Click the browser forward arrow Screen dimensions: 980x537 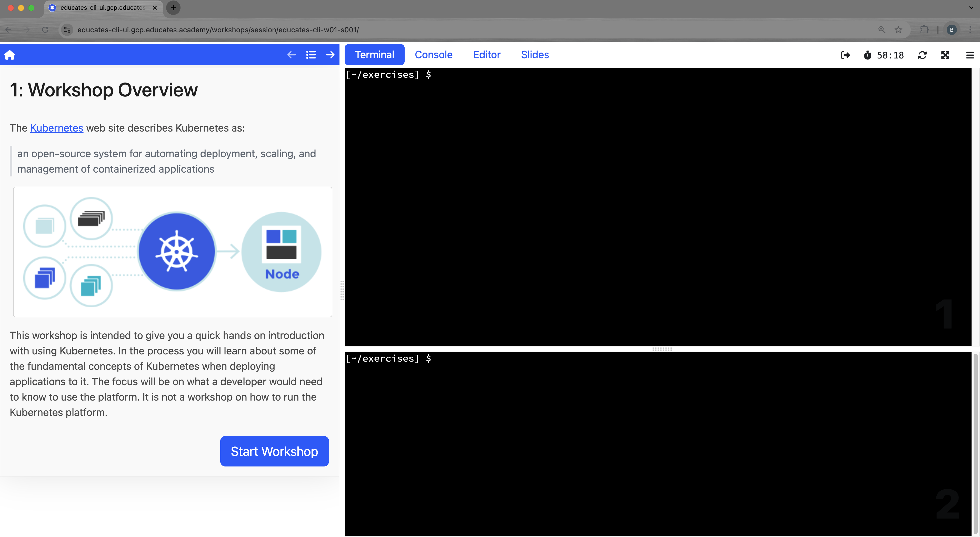tap(26, 30)
